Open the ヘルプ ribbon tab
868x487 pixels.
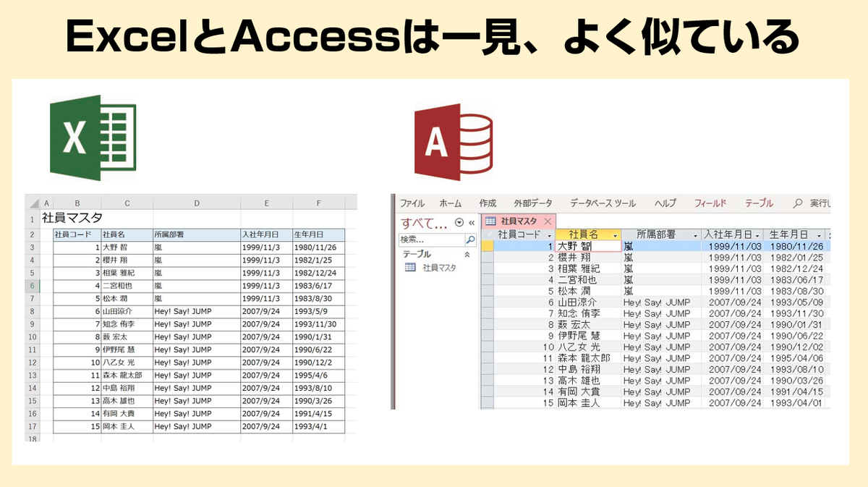pos(665,203)
